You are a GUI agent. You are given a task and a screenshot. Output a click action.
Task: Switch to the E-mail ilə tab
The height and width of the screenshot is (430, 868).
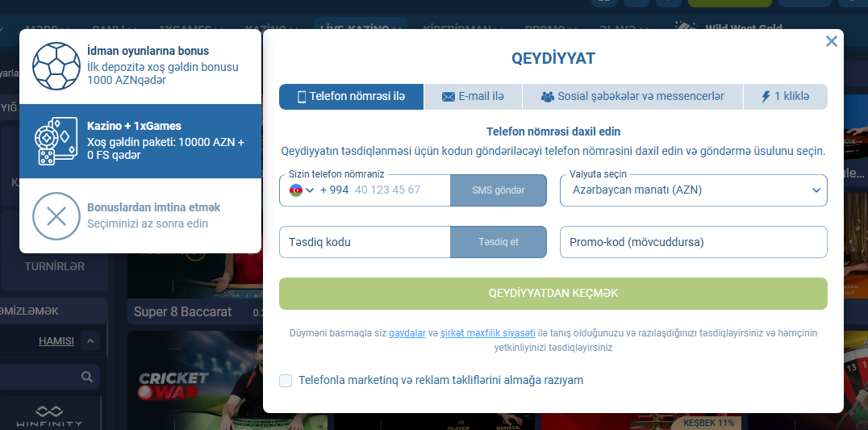click(x=473, y=97)
